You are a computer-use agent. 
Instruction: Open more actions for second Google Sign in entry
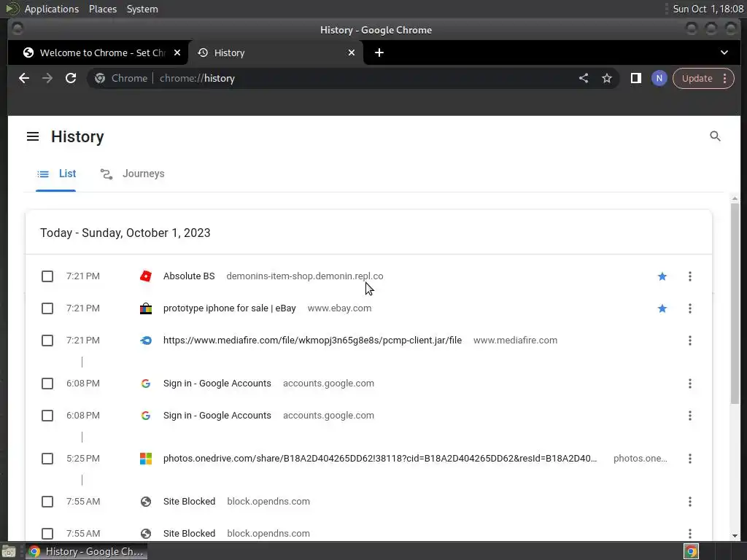689,416
